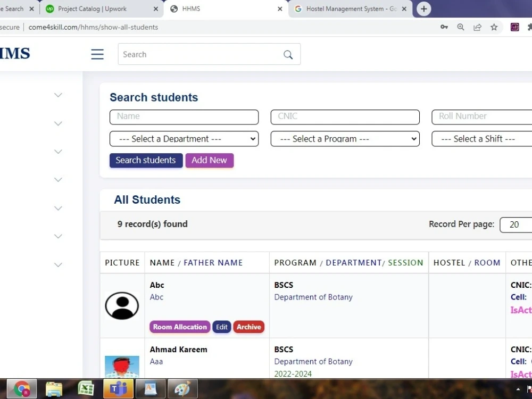Open Excel from the taskbar
Screen dimensions: 532x399
(86, 389)
